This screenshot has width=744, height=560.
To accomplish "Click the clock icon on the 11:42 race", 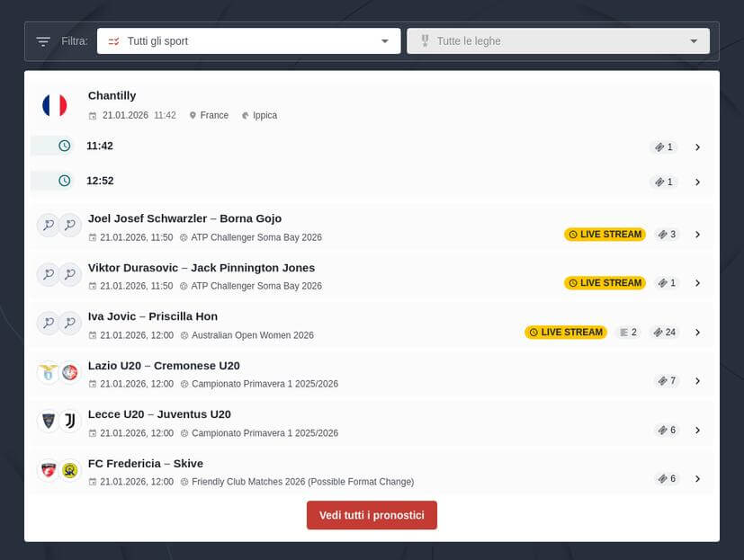I will pyautogui.click(x=65, y=145).
